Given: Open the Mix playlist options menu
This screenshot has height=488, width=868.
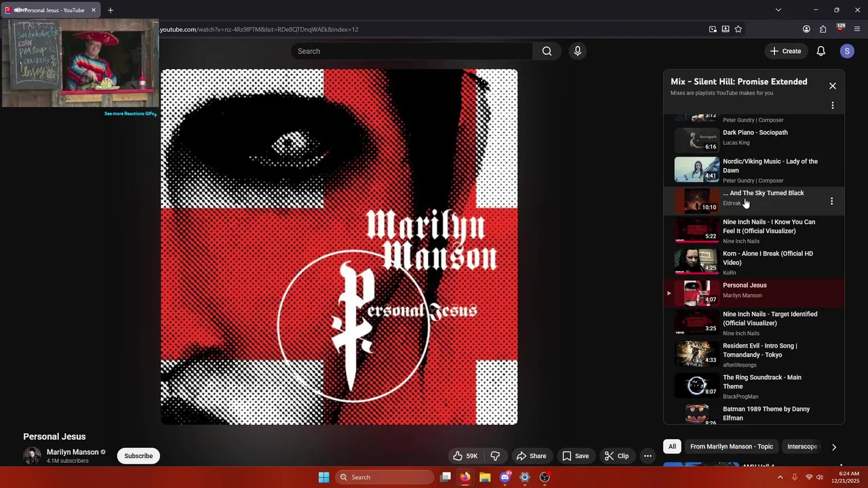Looking at the screenshot, I should [833, 106].
